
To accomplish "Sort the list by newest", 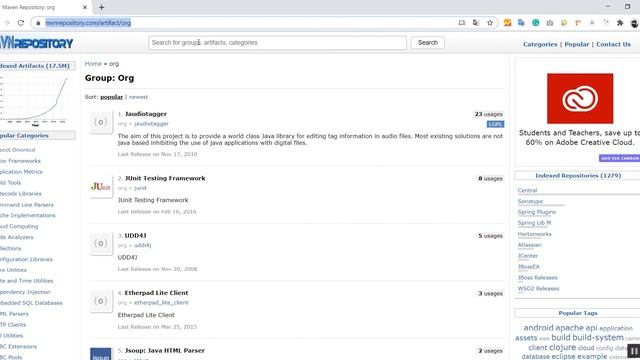I will (x=138, y=97).
